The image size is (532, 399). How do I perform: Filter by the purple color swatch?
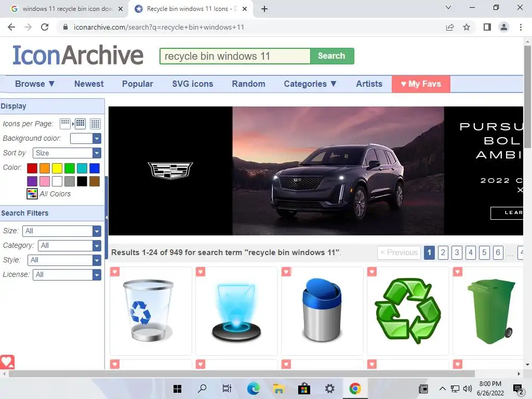coord(32,181)
